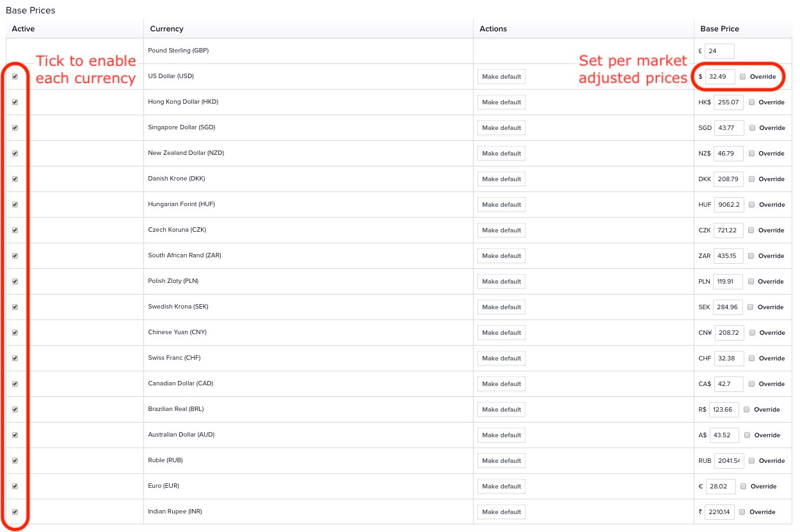Image resolution: width=800 pixels, height=532 pixels.
Task: Check Override for Hong Kong Dollar
Action: pos(751,102)
